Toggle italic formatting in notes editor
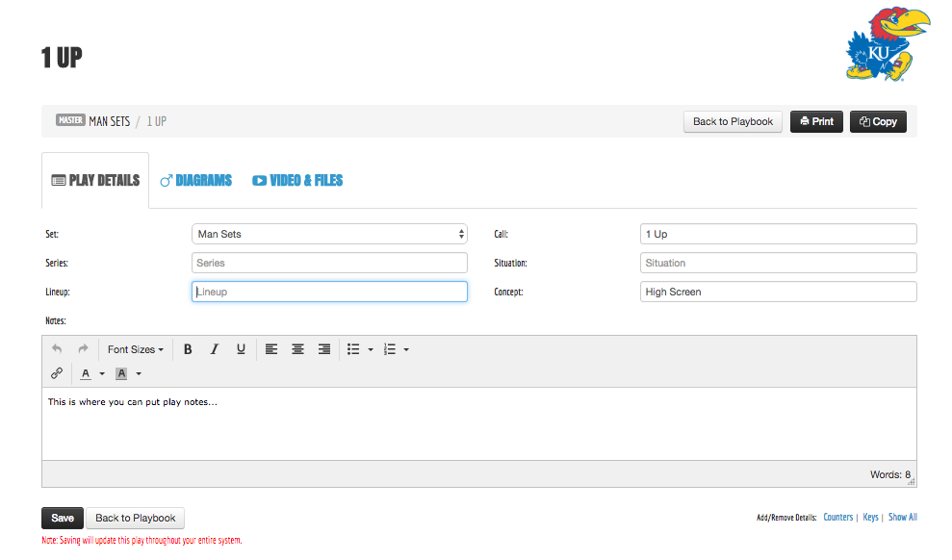The height and width of the screenshot is (560, 952). coord(215,349)
